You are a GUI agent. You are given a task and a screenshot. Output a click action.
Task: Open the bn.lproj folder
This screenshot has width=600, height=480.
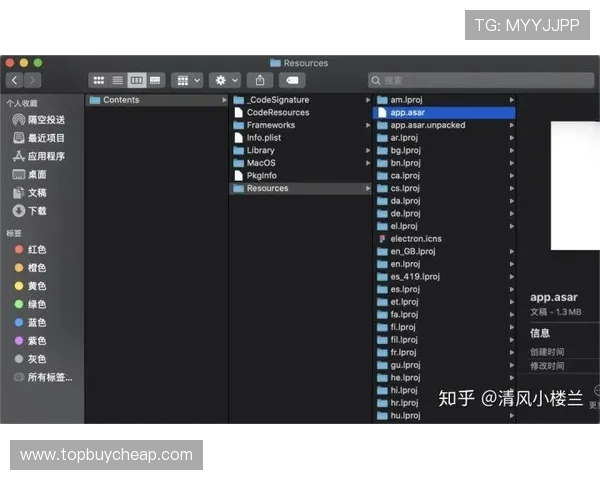(444, 163)
